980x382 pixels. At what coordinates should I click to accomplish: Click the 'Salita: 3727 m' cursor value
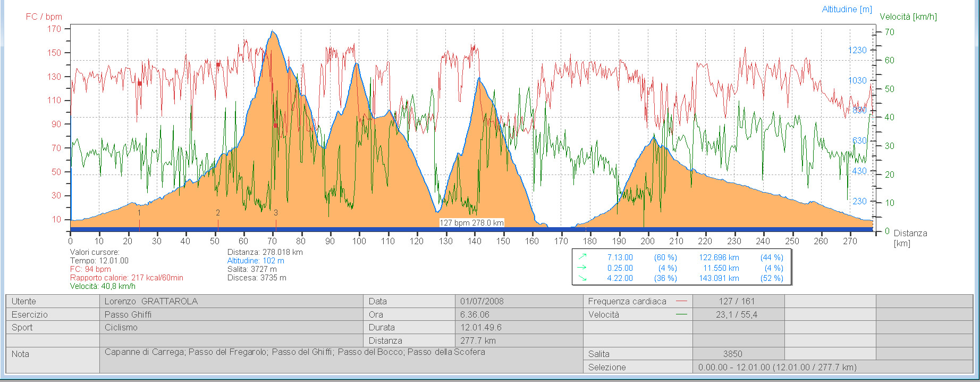pos(252,269)
